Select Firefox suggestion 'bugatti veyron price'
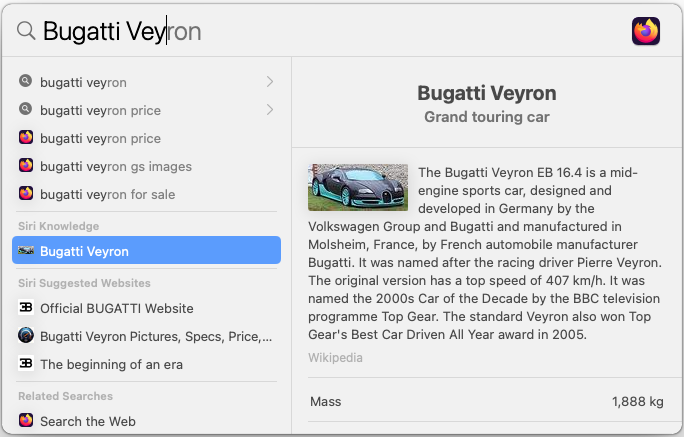Viewport: 684px width, 437px height. coord(146,138)
